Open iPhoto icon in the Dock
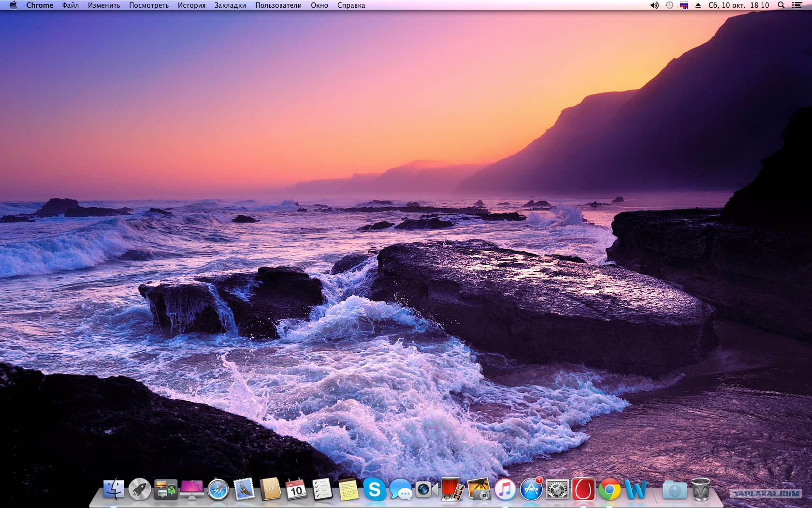Image resolution: width=812 pixels, height=508 pixels. [x=479, y=490]
